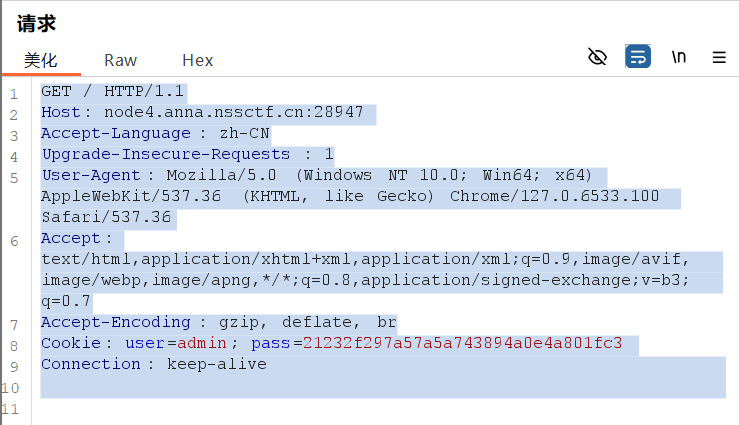Click the Accept-Language header line
Screen dimensions: 739x425
click(155, 134)
